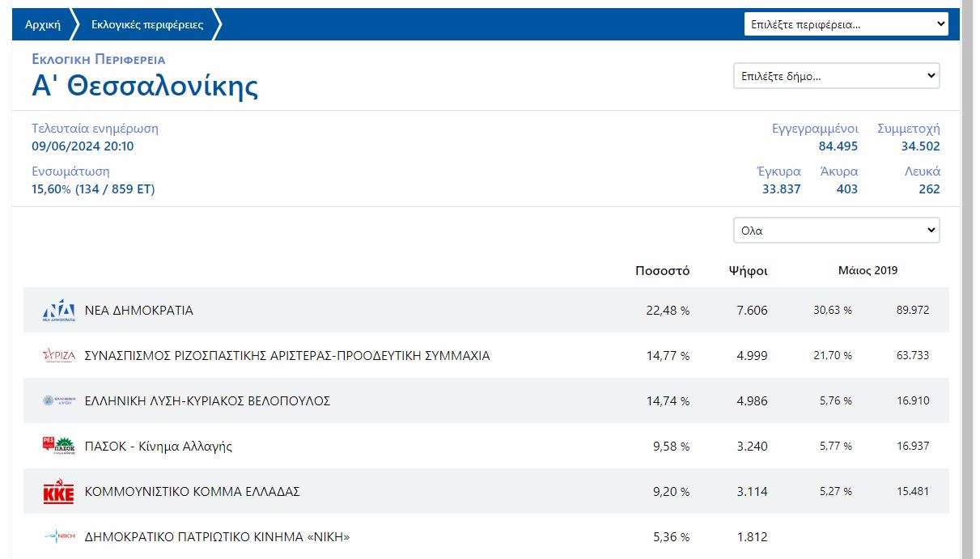Open the Επιλέξτε δήμο dropdown
The height and width of the screenshot is (559, 980).
(x=836, y=76)
